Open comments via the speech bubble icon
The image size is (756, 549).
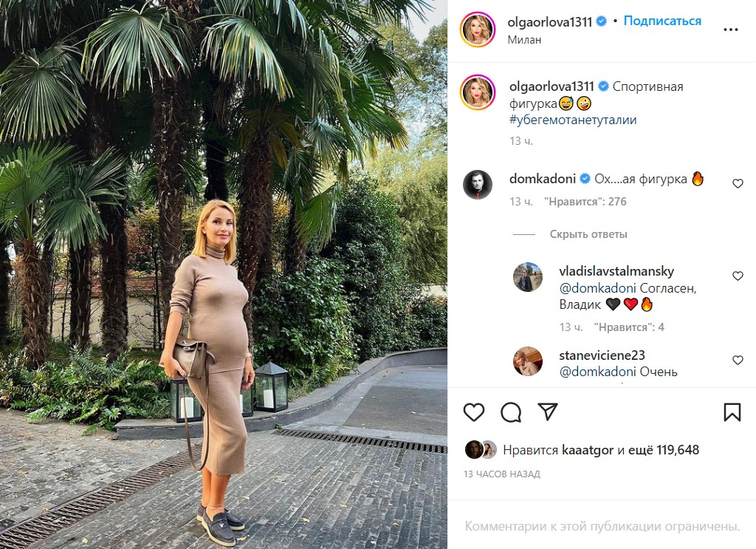click(x=511, y=412)
